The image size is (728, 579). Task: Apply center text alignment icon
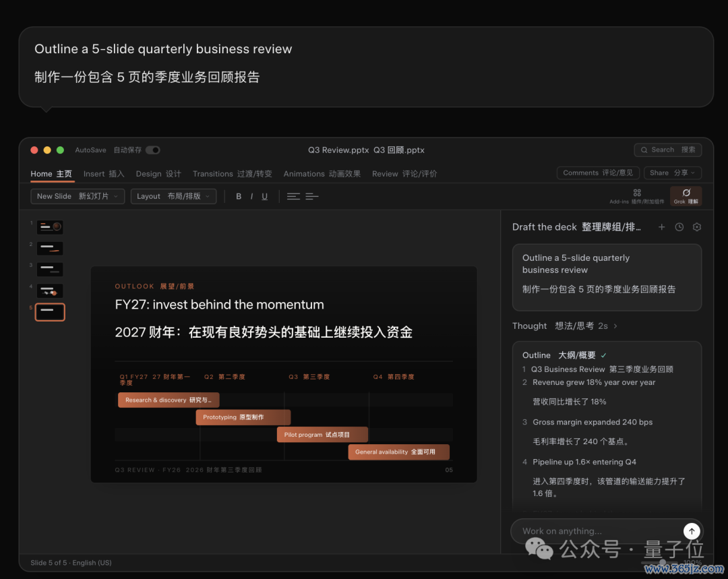pos(293,196)
